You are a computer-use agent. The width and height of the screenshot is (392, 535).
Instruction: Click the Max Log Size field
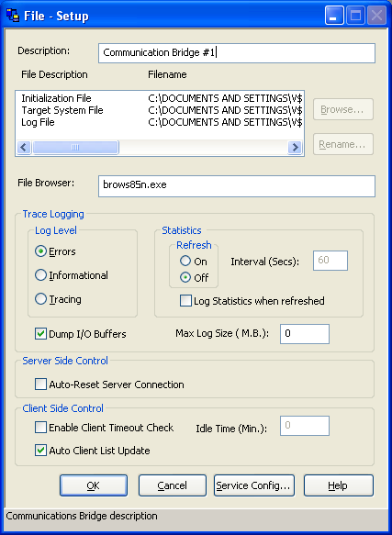(305, 334)
